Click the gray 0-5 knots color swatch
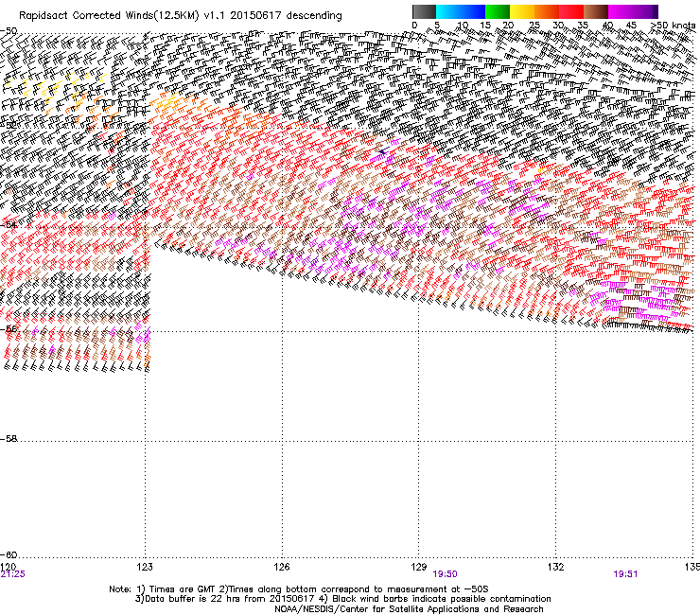Screen dimensions: 700x615 424,11
